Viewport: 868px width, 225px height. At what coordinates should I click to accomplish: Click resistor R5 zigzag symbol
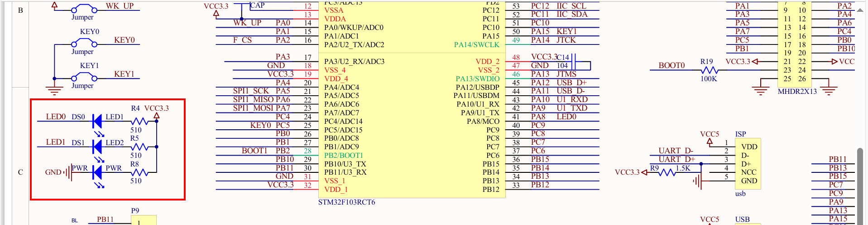click(x=139, y=147)
